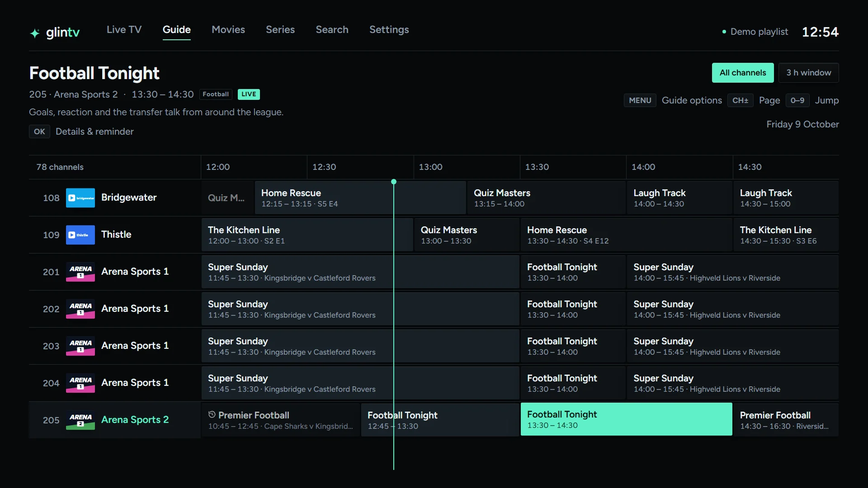Open the Search tab
Image resolution: width=868 pixels, height=488 pixels.
332,30
